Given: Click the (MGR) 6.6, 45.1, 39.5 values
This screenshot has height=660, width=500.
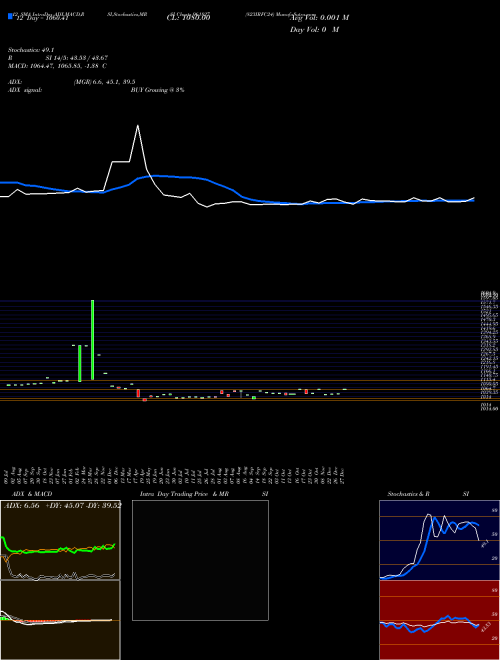Looking at the screenshot, I should [x=104, y=82].
